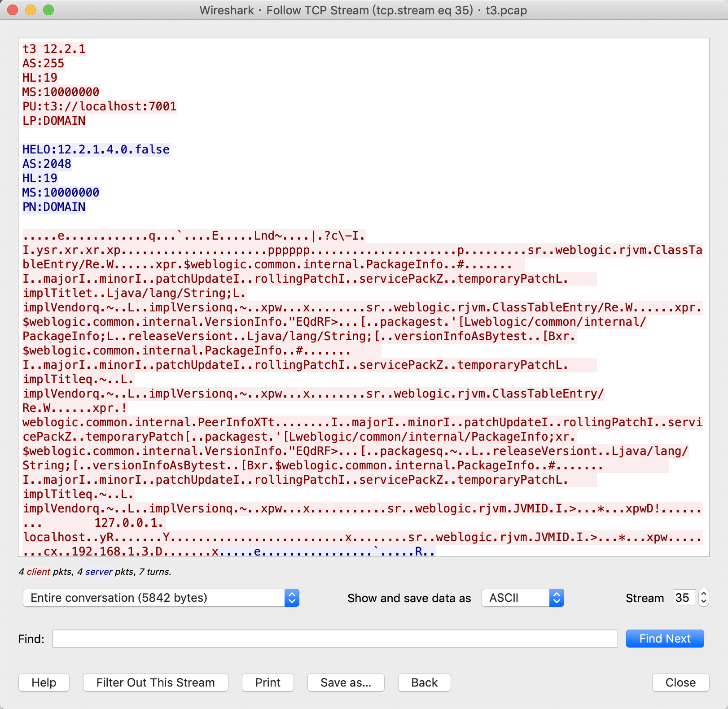This screenshot has width=728, height=709.
Task: Close the Follow TCP Stream window
Action: (680, 683)
